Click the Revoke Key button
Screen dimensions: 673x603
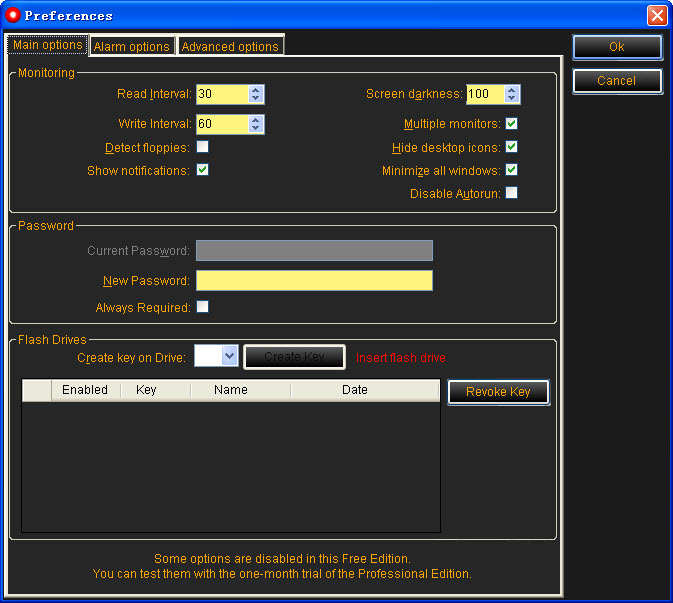click(498, 392)
